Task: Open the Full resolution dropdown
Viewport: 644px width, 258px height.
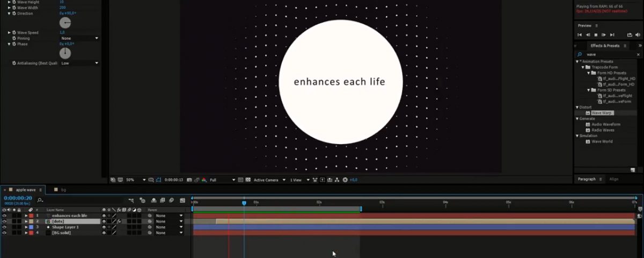Action: point(222,180)
